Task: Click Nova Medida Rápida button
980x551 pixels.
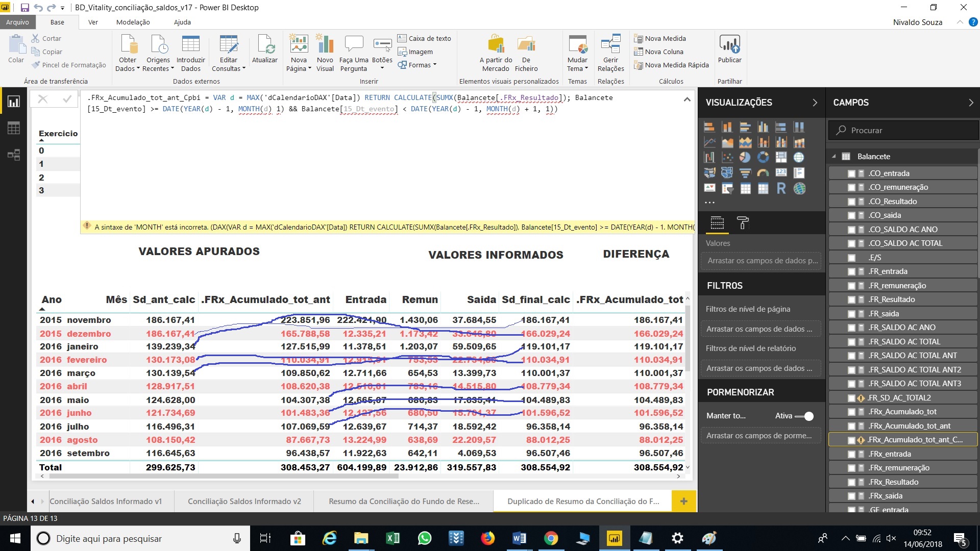Action: [671, 65]
